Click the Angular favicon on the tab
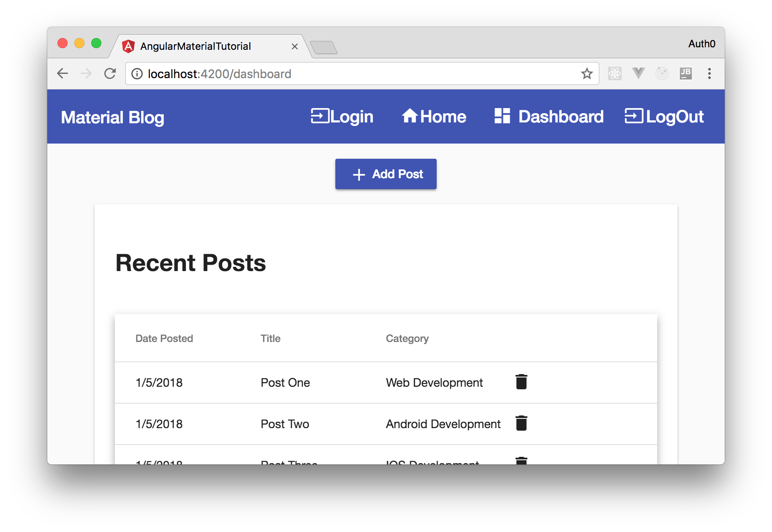This screenshot has width=772, height=532. [128, 46]
